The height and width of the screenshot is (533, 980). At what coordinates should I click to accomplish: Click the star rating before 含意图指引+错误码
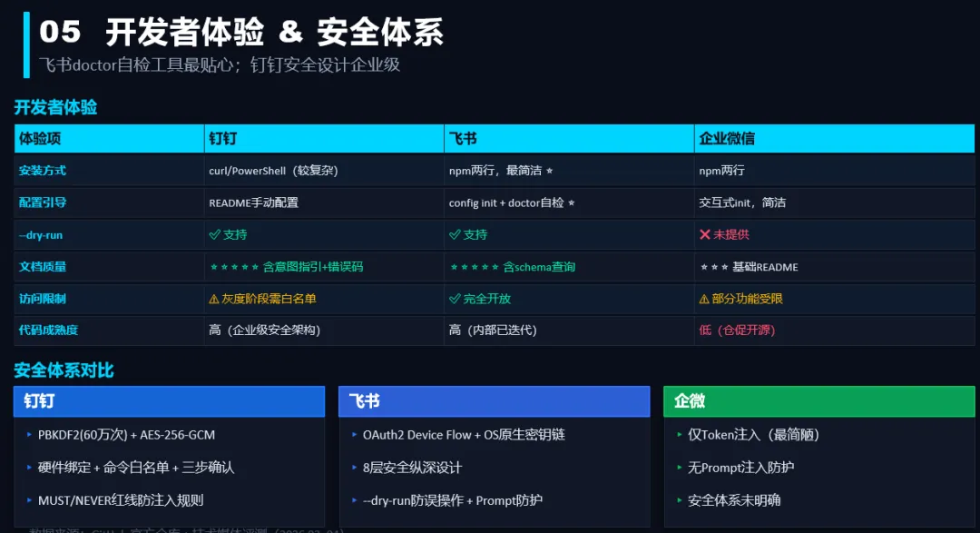(x=234, y=267)
